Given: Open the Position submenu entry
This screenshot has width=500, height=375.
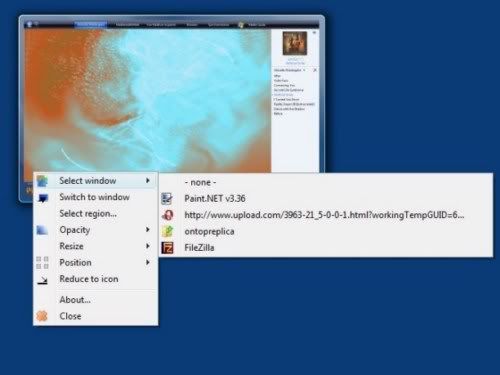Looking at the screenshot, I should click(95, 262).
